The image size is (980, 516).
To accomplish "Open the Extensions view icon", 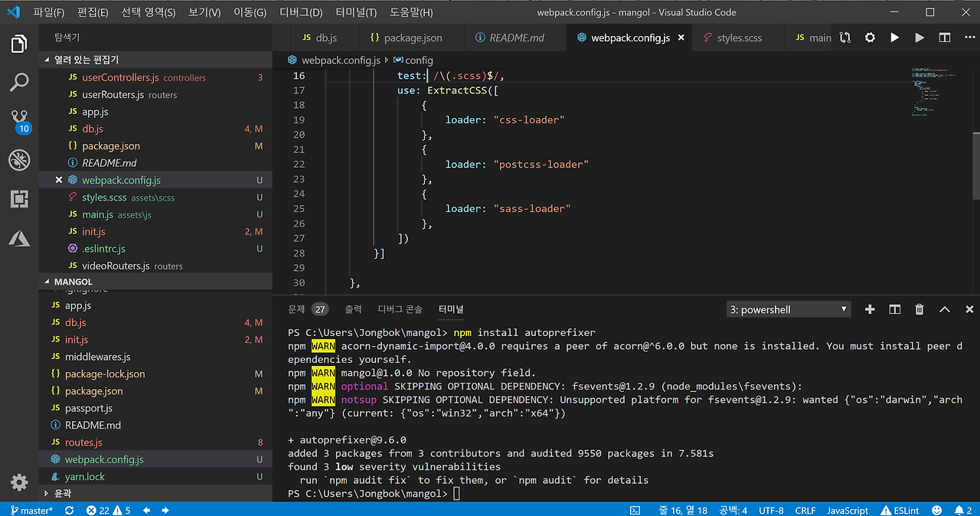I will (x=19, y=199).
